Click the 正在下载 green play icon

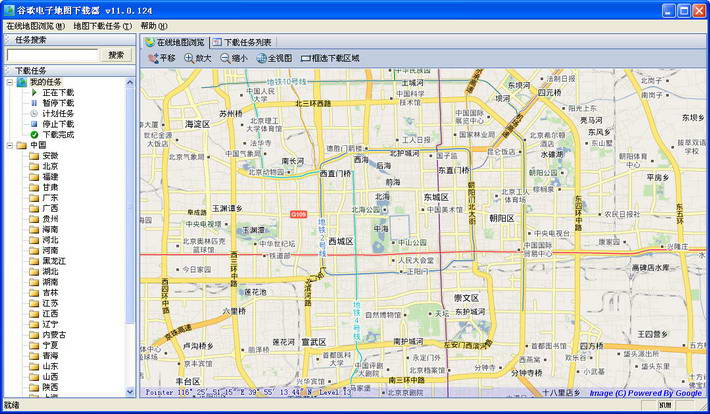pyautogui.click(x=34, y=92)
